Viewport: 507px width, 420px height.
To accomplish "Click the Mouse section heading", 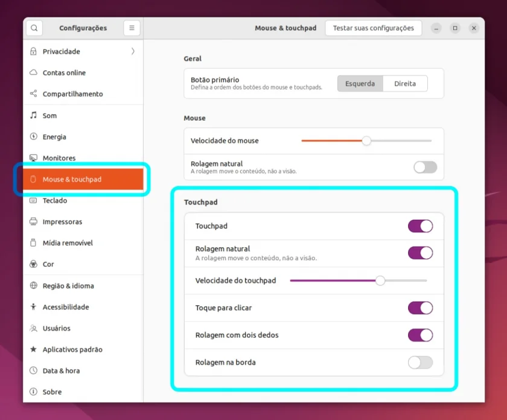I will 194,118.
